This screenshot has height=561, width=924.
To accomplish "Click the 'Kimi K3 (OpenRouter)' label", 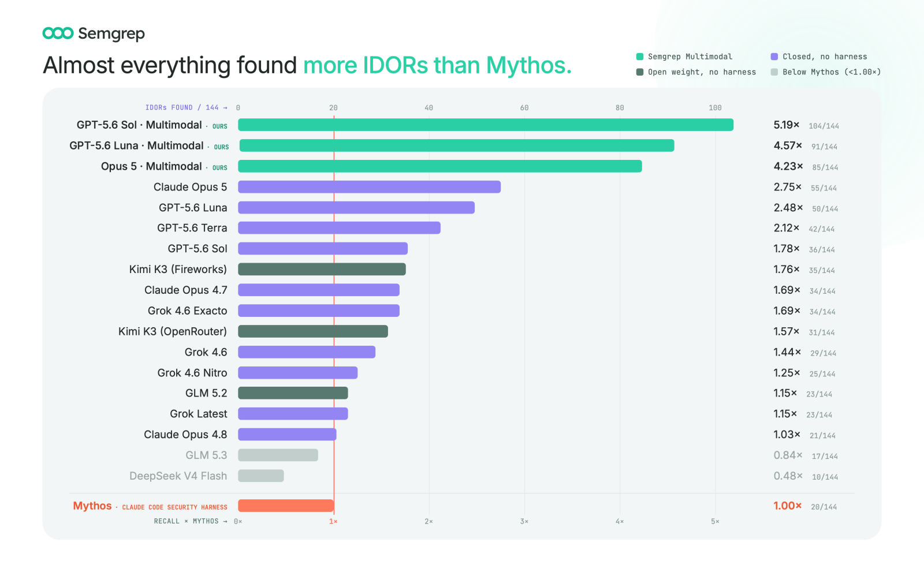I will pyautogui.click(x=173, y=332).
